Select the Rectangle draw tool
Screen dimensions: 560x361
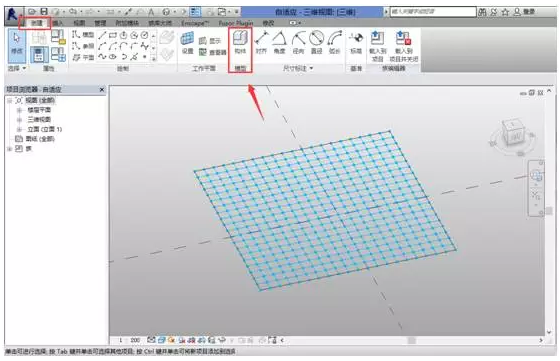(113, 35)
